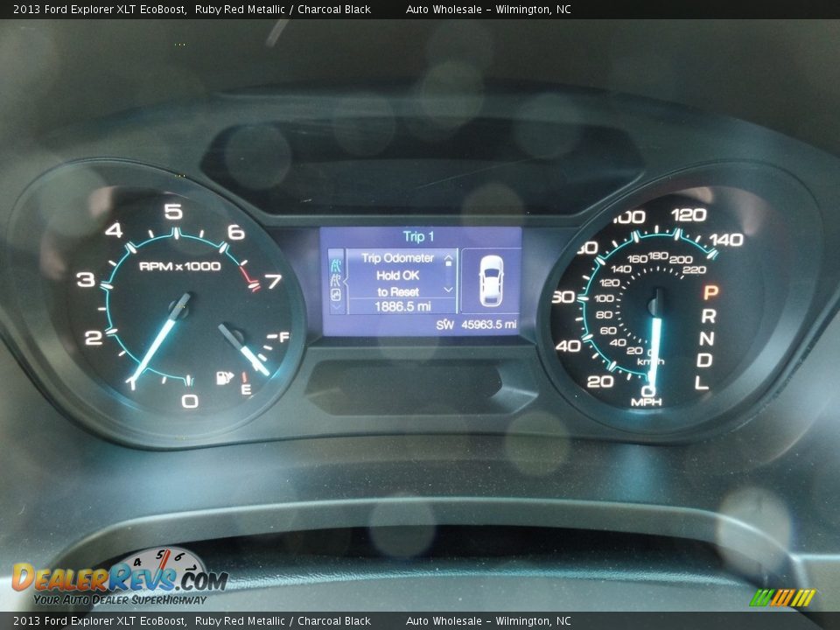Click the SW compass heading indicator
This screenshot has height=630, width=840.
coord(445,325)
